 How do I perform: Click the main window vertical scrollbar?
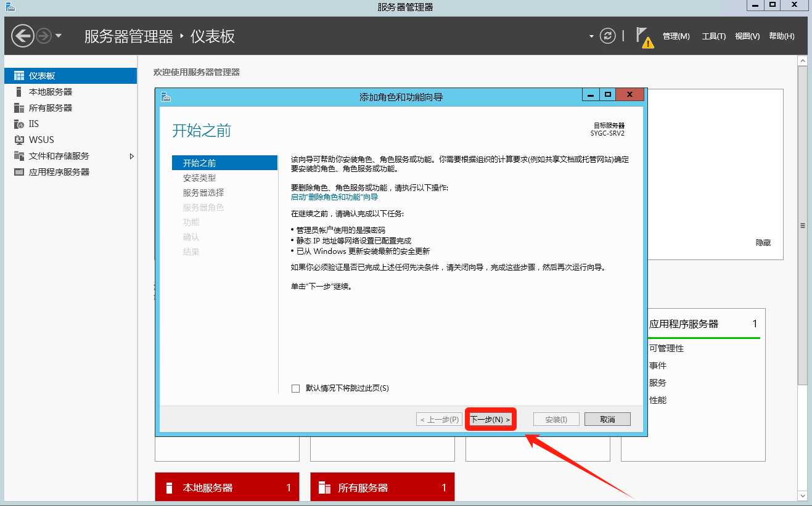click(x=802, y=226)
